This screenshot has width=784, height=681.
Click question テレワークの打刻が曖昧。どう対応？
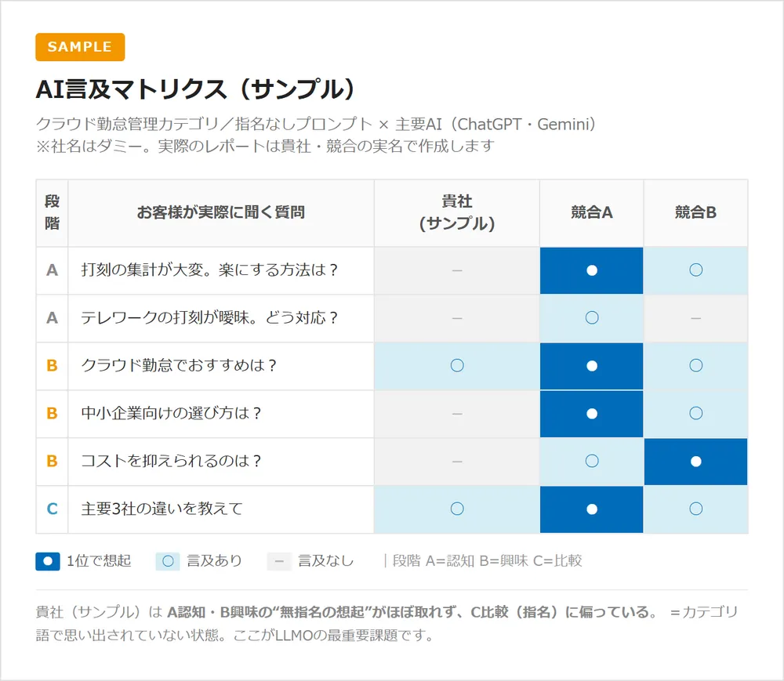209,317
